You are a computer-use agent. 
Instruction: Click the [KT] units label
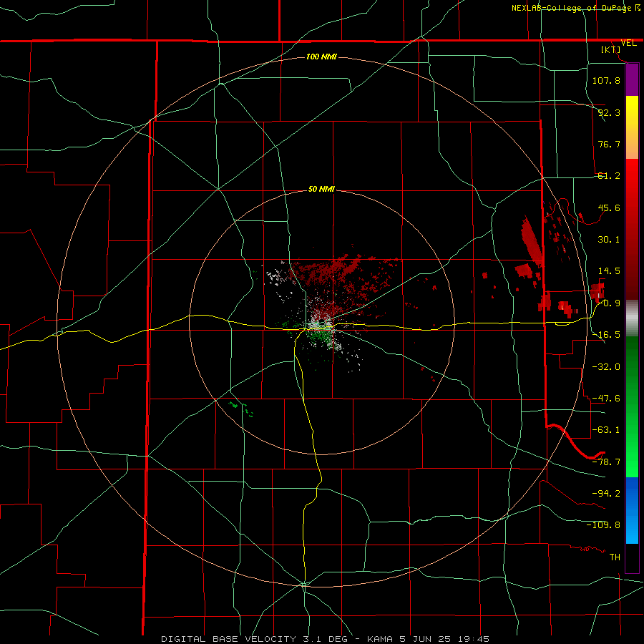(611, 49)
